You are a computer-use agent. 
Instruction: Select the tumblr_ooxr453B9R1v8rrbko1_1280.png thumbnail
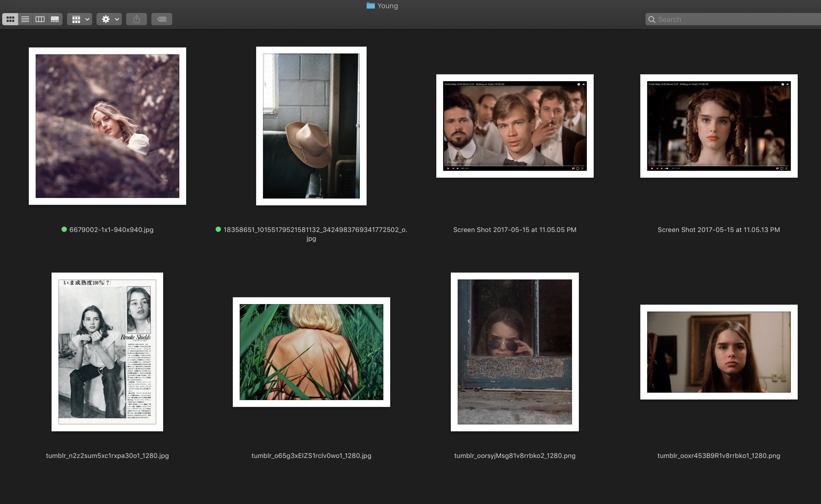click(x=719, y=352)
